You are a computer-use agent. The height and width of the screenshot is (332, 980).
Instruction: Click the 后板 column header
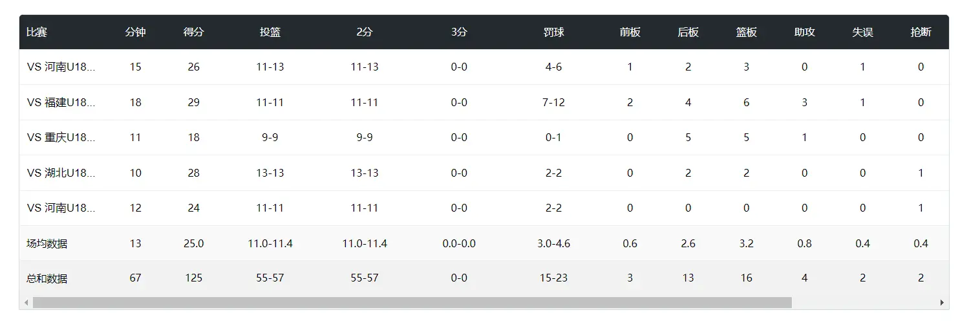(x=688, y=32)
